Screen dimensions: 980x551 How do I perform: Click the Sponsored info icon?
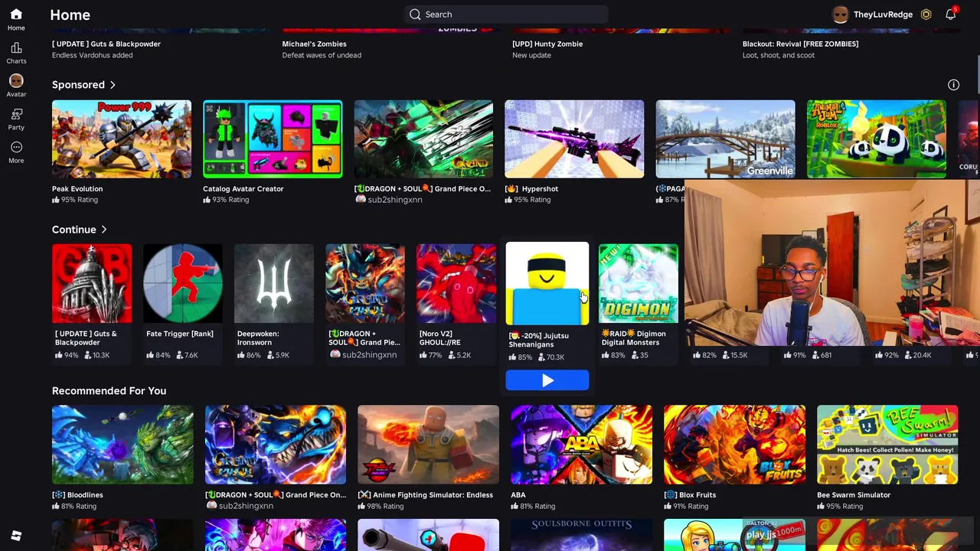tap(953, 85)
